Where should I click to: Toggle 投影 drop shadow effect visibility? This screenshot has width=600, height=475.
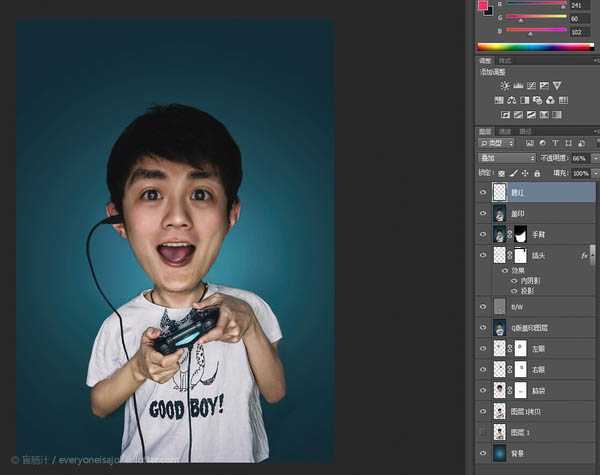514,291
